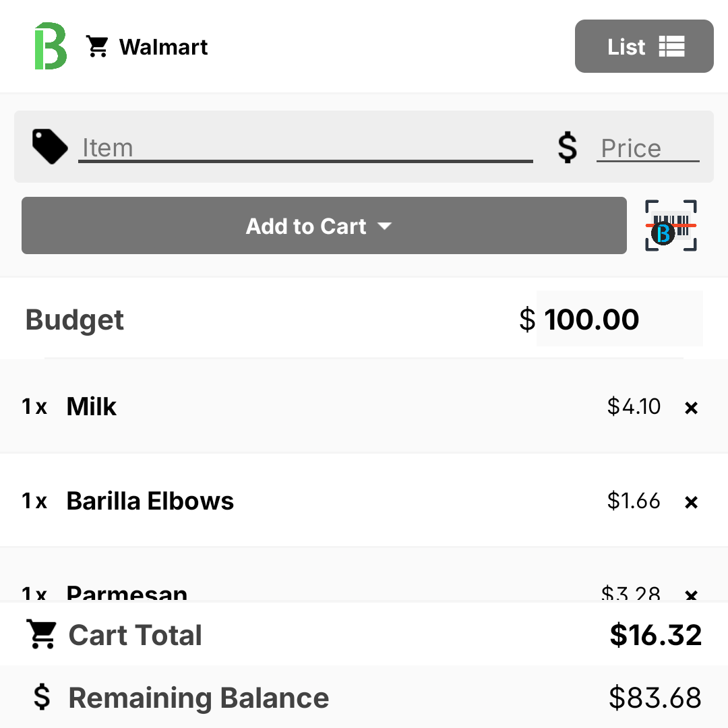
Task: Expand the Add to Cart dropdown arrow
Action: pos(384,226)
